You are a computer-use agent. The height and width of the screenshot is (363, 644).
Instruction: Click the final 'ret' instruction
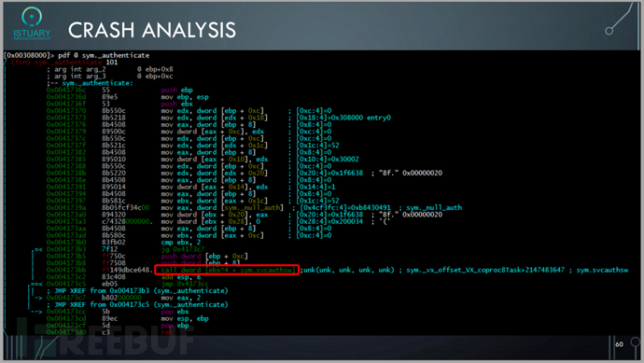[x=167, y=332]
